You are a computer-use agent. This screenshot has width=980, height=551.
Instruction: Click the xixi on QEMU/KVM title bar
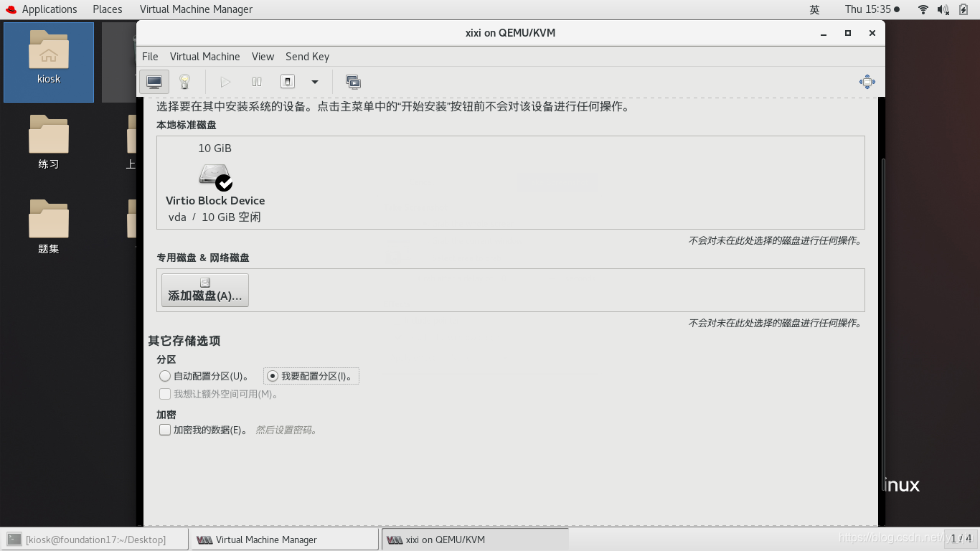click(x=510, y=33)
